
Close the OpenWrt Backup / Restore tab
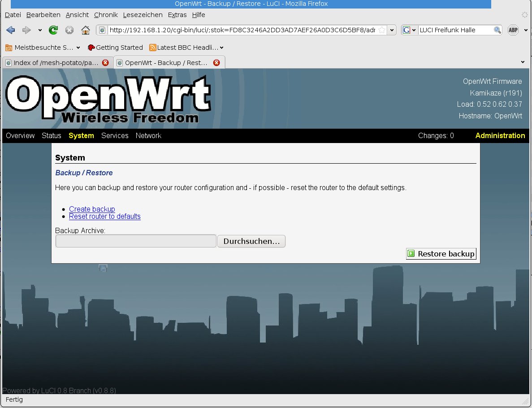[216, 63]
